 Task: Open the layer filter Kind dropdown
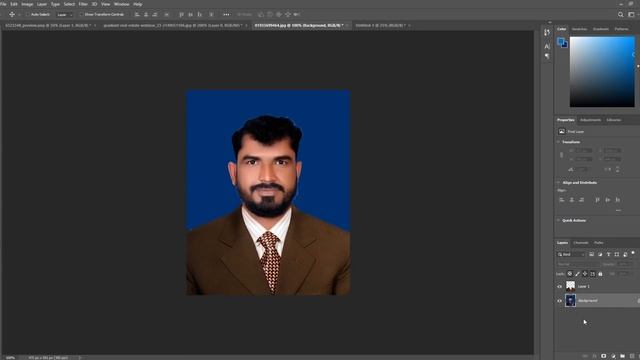(571, 254)
